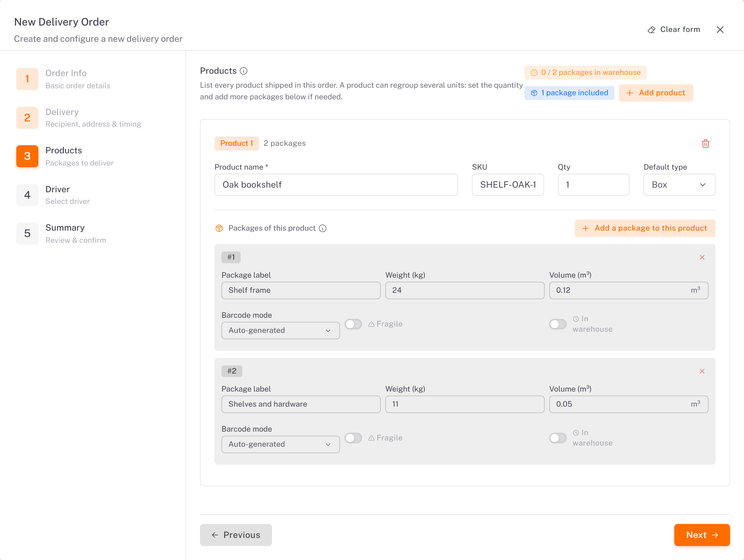Open Barcode mode dropdown for package #1
The height and width of the screenshot is (560, 744).
(280, 331)
